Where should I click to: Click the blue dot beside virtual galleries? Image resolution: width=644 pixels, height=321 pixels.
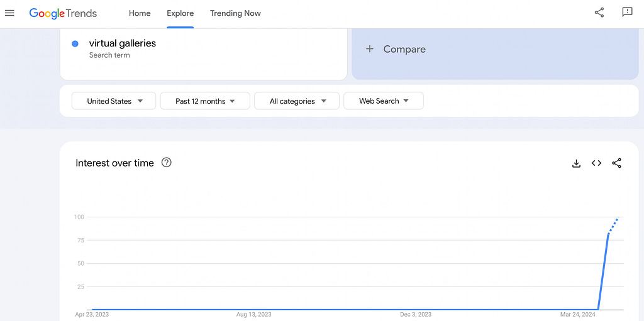click(x=75, y=43)
